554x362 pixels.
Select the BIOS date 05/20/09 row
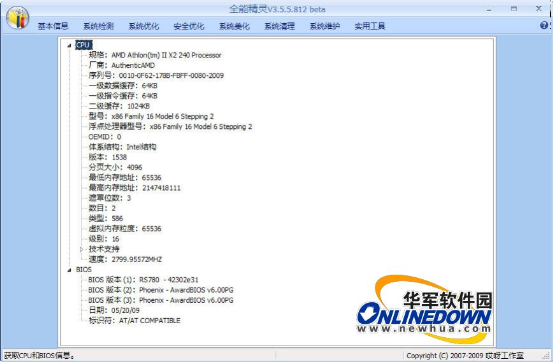pos(114,310)
